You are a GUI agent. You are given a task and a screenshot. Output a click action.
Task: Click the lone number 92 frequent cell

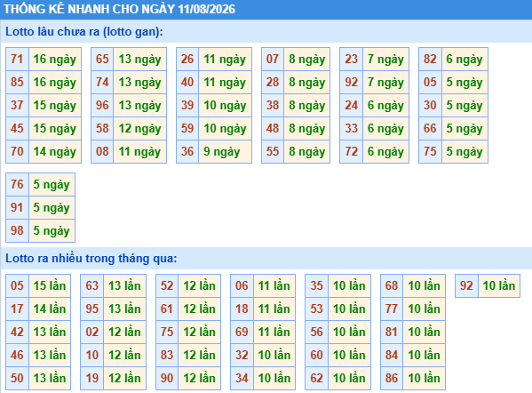(466, 285)
